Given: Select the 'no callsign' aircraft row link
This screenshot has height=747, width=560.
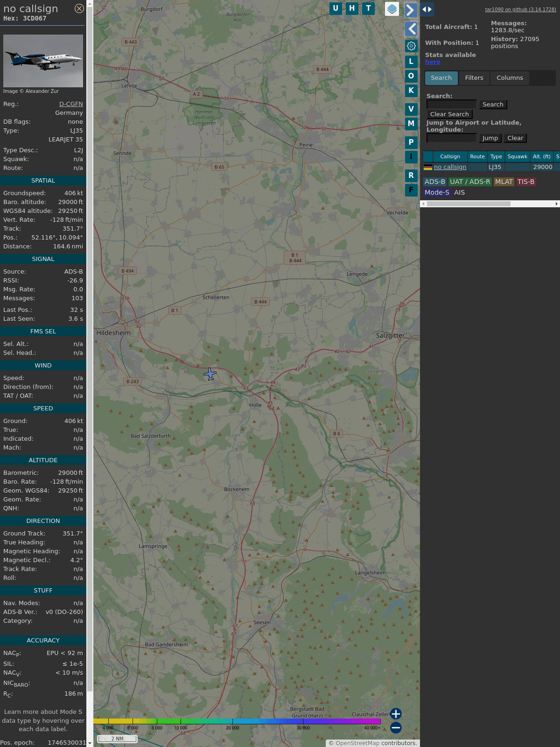Looking at the screenshot, I should (450, 167).
